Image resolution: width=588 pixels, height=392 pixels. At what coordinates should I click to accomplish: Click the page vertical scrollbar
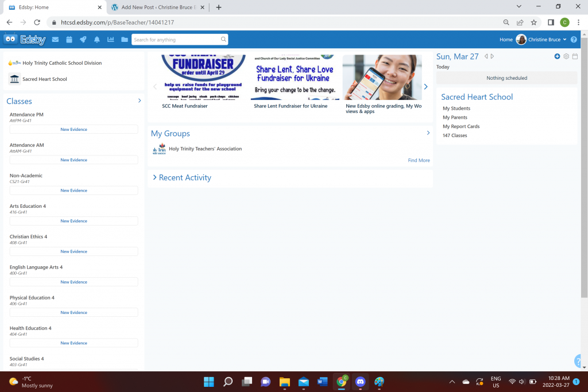[584, 167]
